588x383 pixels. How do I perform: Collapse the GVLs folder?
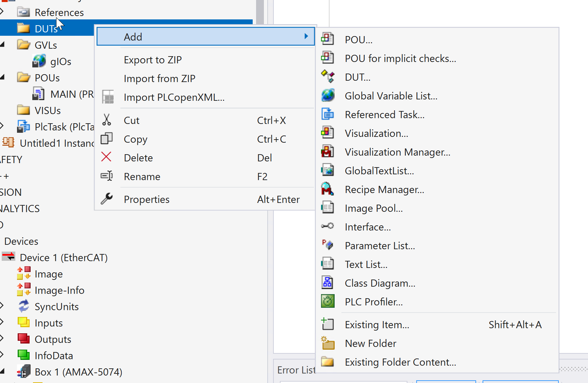click(2, 45)
